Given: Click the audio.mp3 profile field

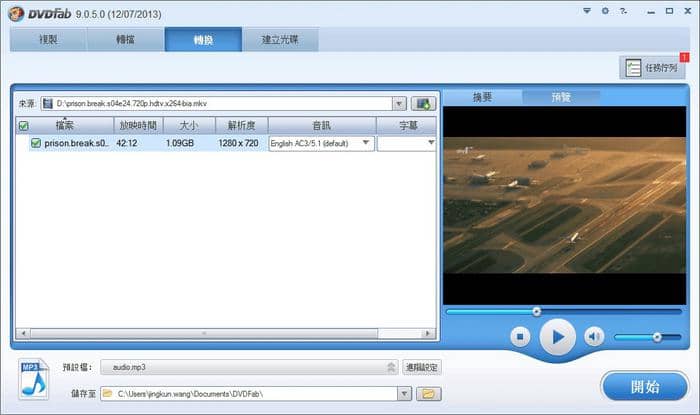Looking at the screenshot, I should [249, 367].
